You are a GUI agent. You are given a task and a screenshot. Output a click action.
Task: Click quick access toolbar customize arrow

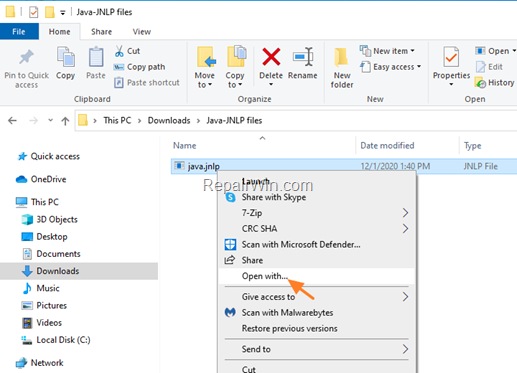tap(63, 13)
